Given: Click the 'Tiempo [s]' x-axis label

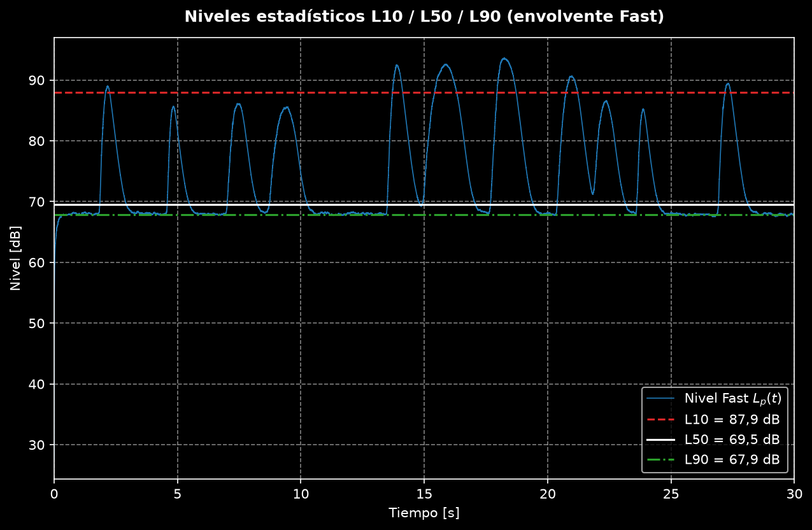Looking at the screenshot, I should (x=424, y=513).
